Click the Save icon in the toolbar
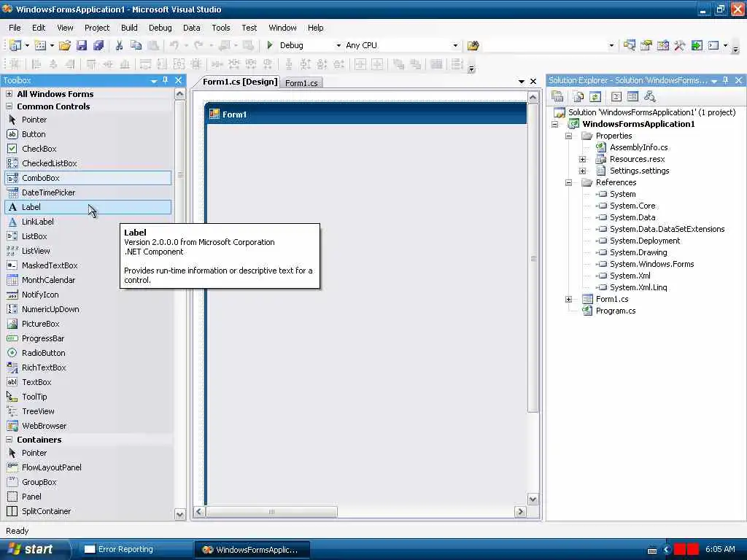The image size is (747, 560). tap(82, 45)
